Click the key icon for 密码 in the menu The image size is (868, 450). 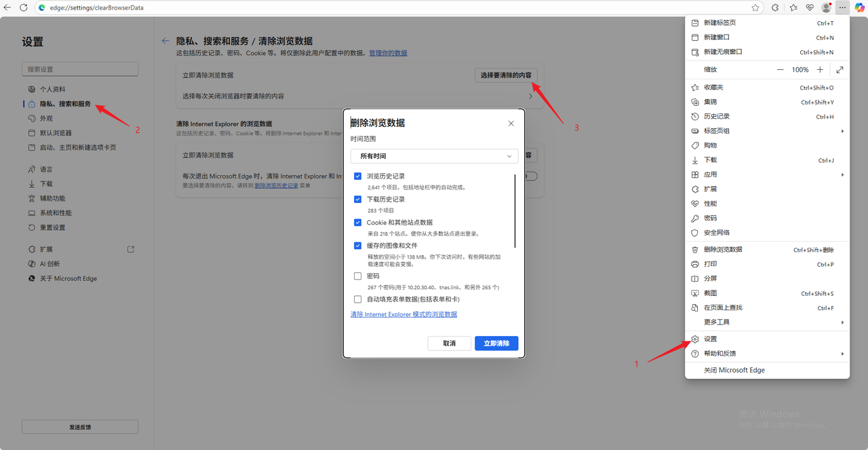pos(694,218)
